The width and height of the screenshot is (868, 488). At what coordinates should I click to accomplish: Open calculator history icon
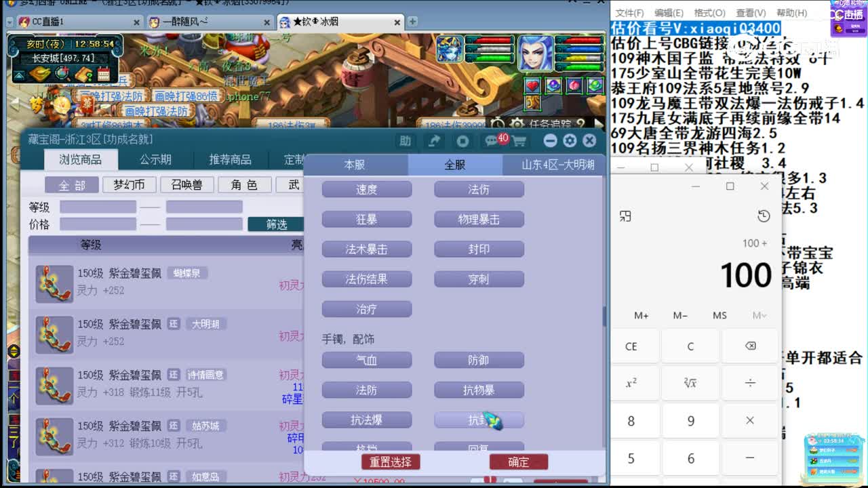[764, 216]
